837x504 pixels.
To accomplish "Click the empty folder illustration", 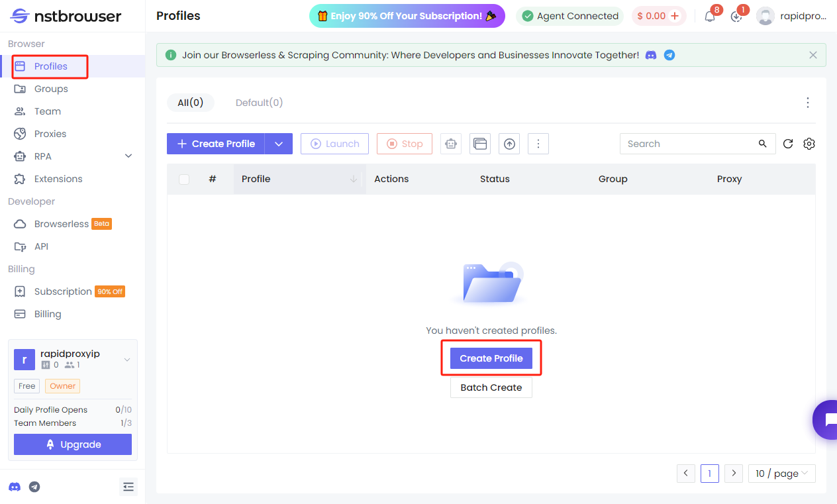I will click(491, 283).
